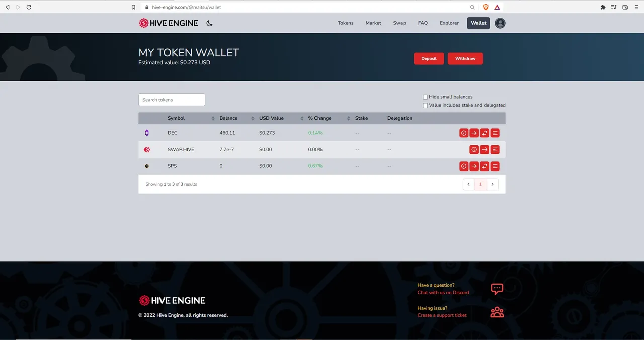This screenshot has width=644, height=340.
Task: Bookmark this page with the bookmark icon
Action: coord(133,7)
